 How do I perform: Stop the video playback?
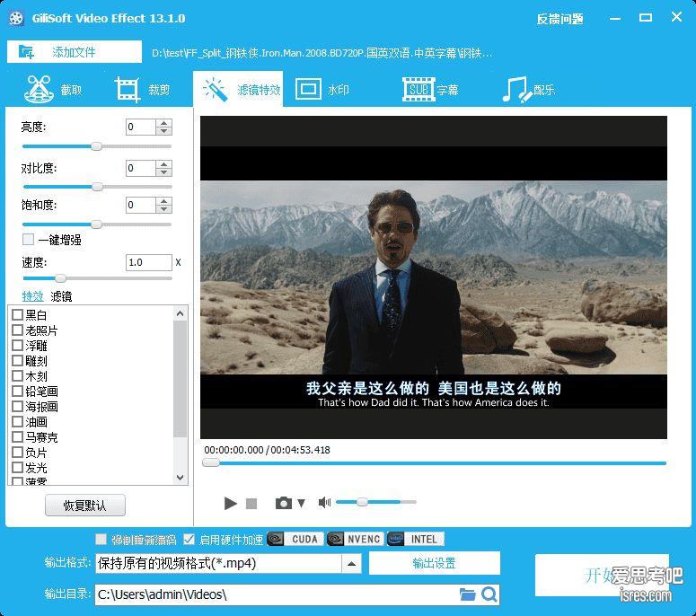coord(251,503)
